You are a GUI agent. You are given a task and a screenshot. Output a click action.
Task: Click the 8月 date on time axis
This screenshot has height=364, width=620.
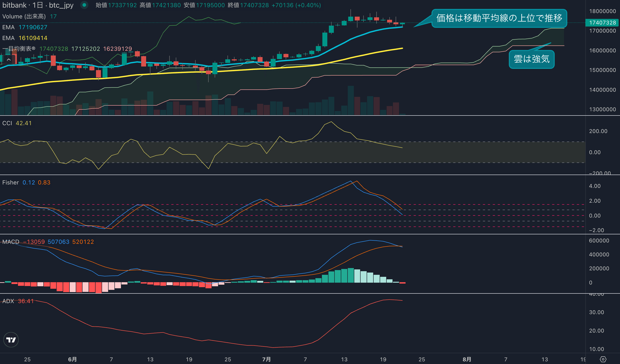(x=467, y=359)
